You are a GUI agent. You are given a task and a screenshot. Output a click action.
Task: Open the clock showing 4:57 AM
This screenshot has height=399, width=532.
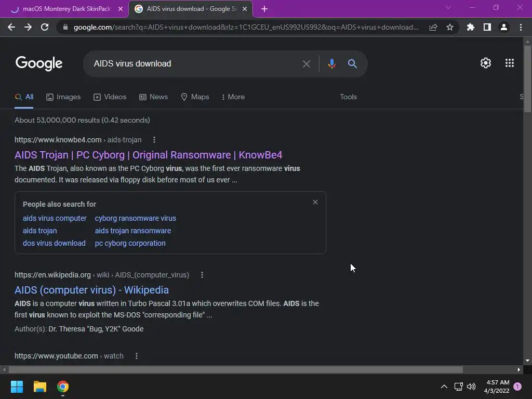click(x=497, y=387)
